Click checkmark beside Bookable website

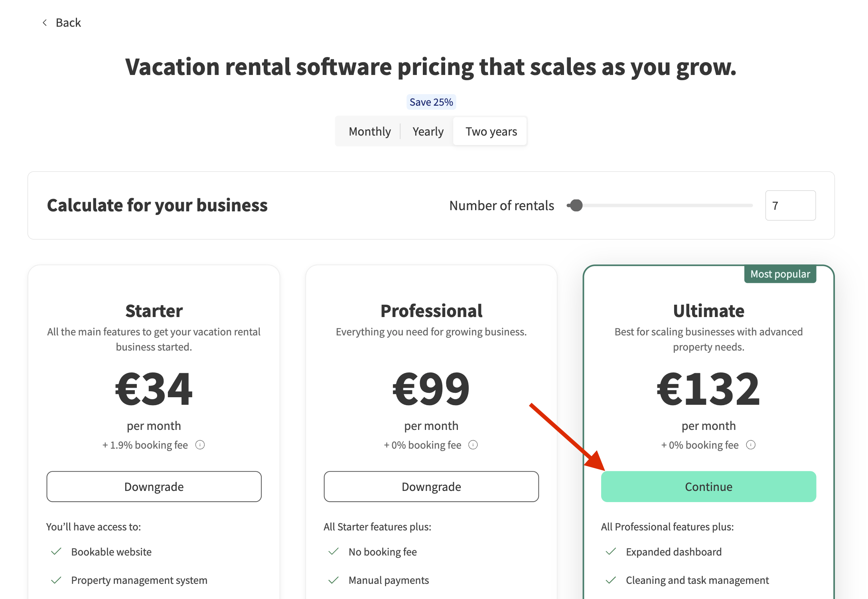click(x=56, y=552)
